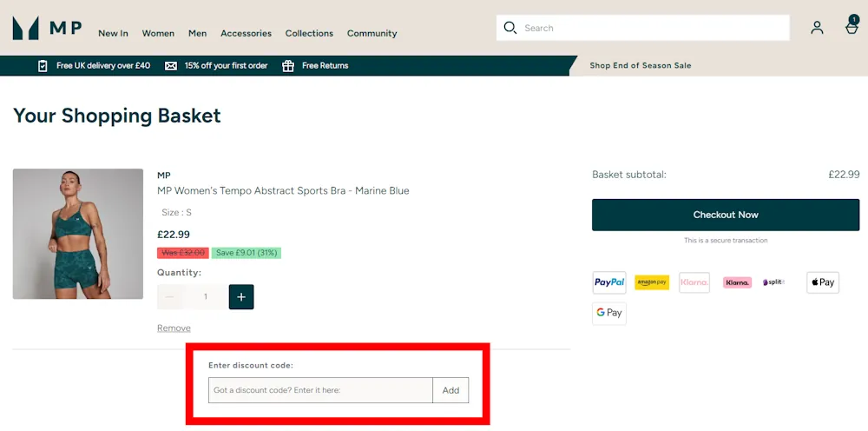This screenshot has height=431, width=868.
Task: Open the Women menu
Action: click(x=158, y=33)
